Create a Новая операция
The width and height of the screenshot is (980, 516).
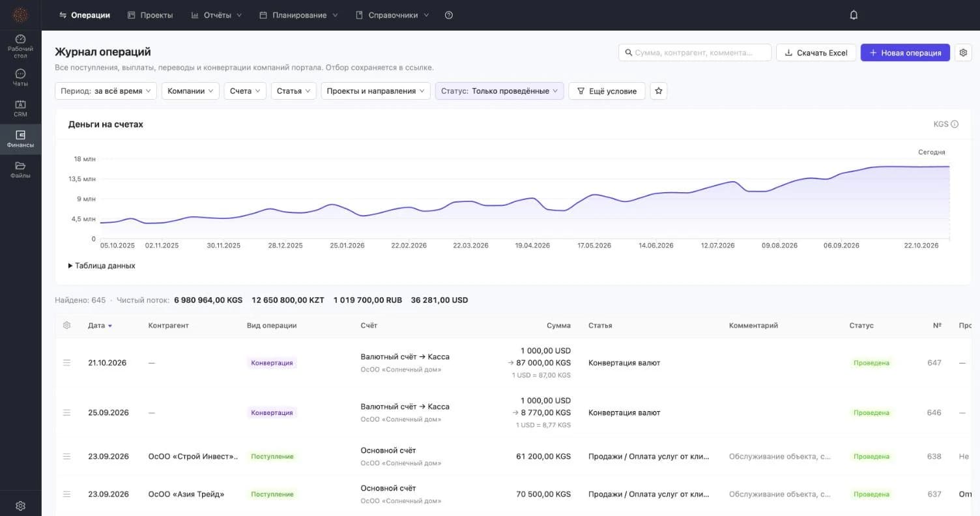point(905,53)
